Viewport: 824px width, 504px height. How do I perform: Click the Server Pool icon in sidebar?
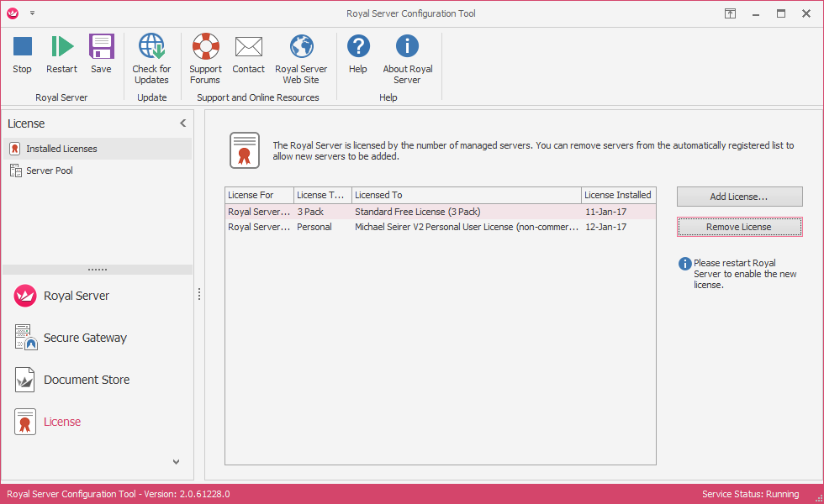pos(16,170)
